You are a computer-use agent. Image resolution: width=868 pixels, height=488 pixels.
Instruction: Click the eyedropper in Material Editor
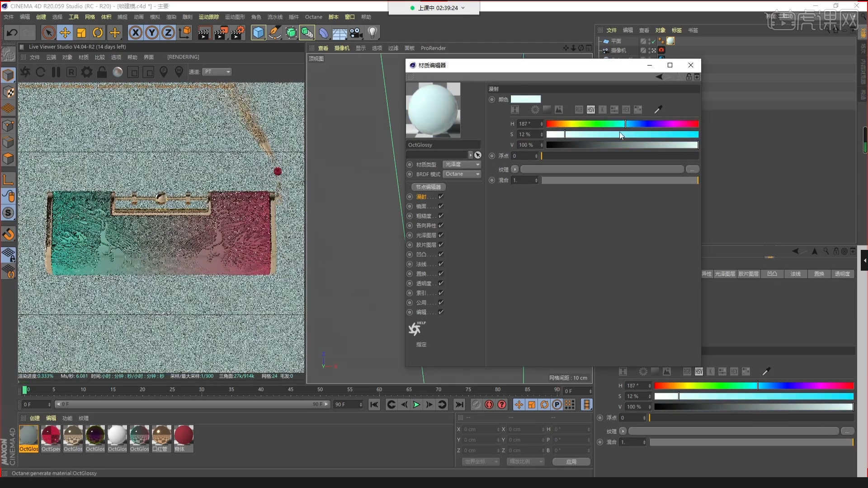click(658, 109)
